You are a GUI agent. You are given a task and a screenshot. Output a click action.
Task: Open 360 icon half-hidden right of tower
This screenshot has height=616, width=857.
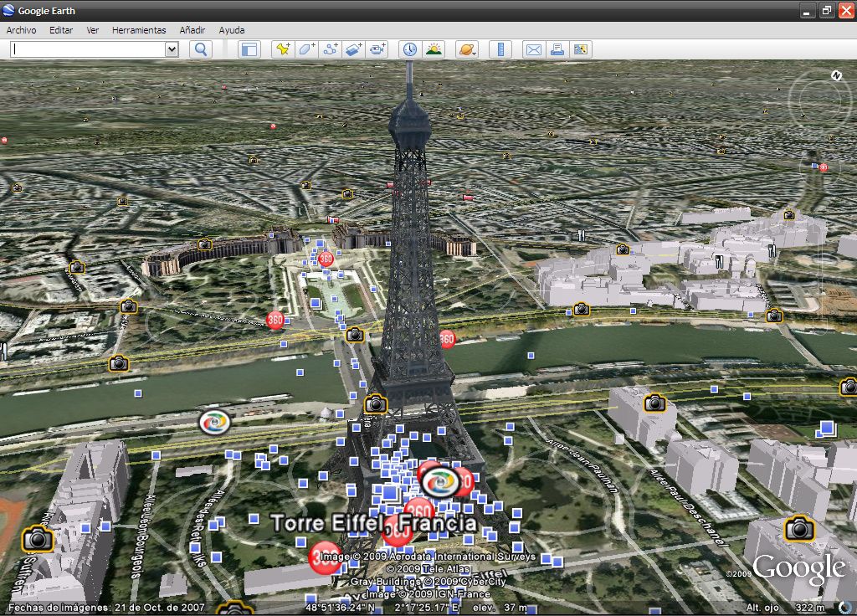(447, 340)
